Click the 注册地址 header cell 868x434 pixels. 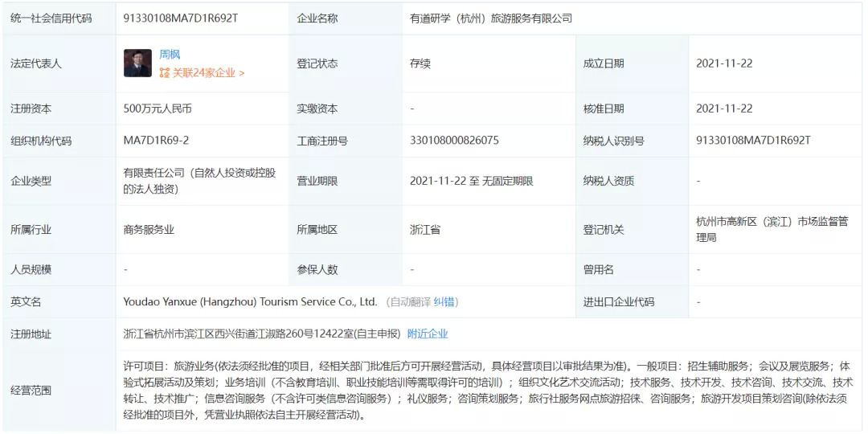pos(59,334)
